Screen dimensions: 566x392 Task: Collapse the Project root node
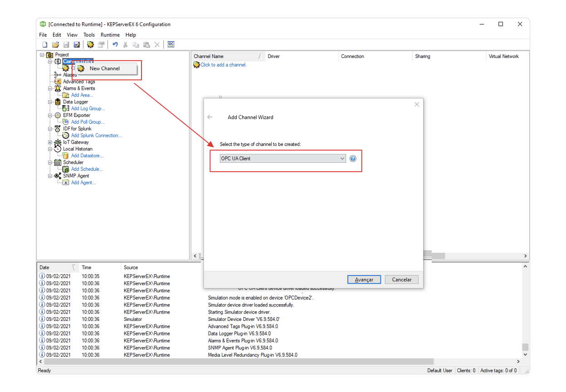[42, 55]
